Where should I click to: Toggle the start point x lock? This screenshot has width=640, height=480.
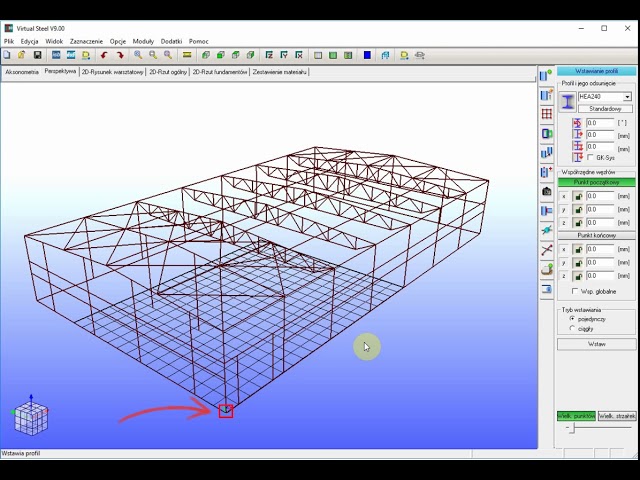[578, 196]
